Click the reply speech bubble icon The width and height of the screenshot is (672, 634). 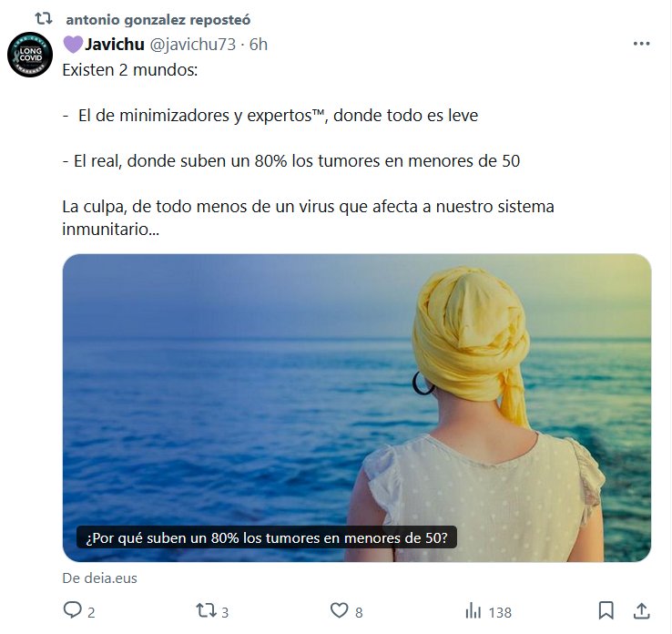click(x=73, y=610)
